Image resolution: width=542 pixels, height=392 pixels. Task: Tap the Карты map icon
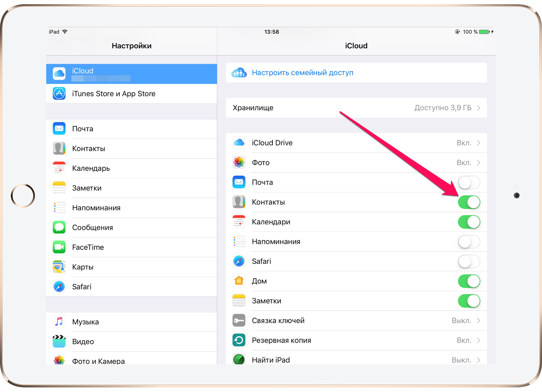coord(59,267)
